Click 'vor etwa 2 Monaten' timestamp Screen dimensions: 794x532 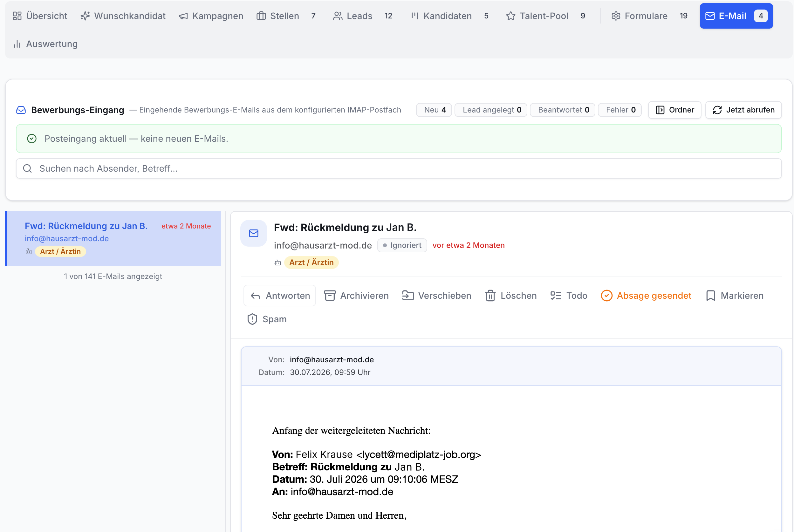(x=468, y=245)
